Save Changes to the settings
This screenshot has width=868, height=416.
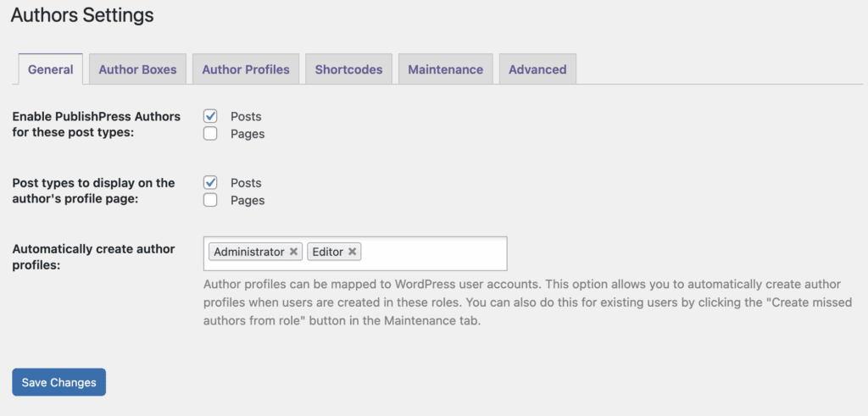[x=58, y=382]
